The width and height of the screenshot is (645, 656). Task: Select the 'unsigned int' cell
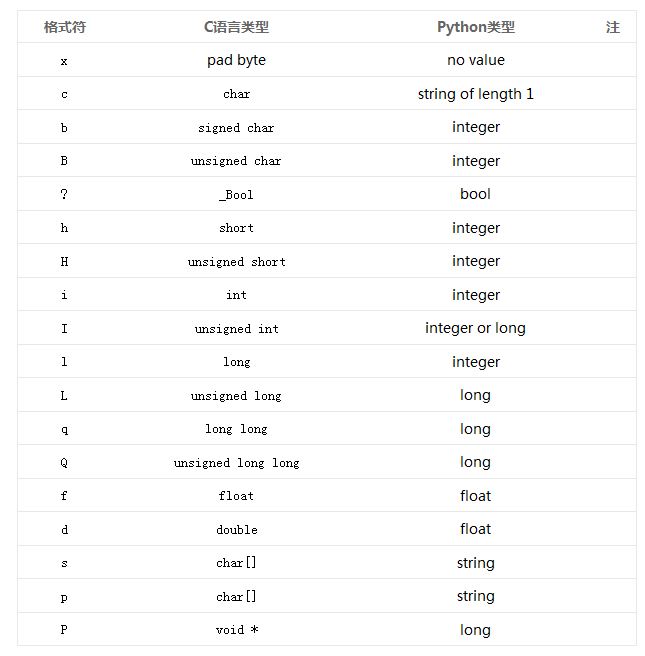(x=236, y=329)
